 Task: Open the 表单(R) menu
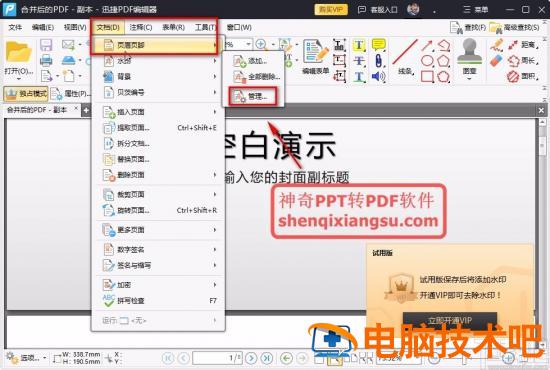pos(173,27)
